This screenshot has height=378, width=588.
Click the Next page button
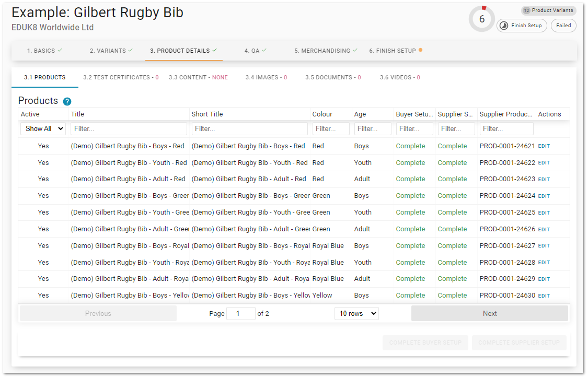(x=490, y=314)
